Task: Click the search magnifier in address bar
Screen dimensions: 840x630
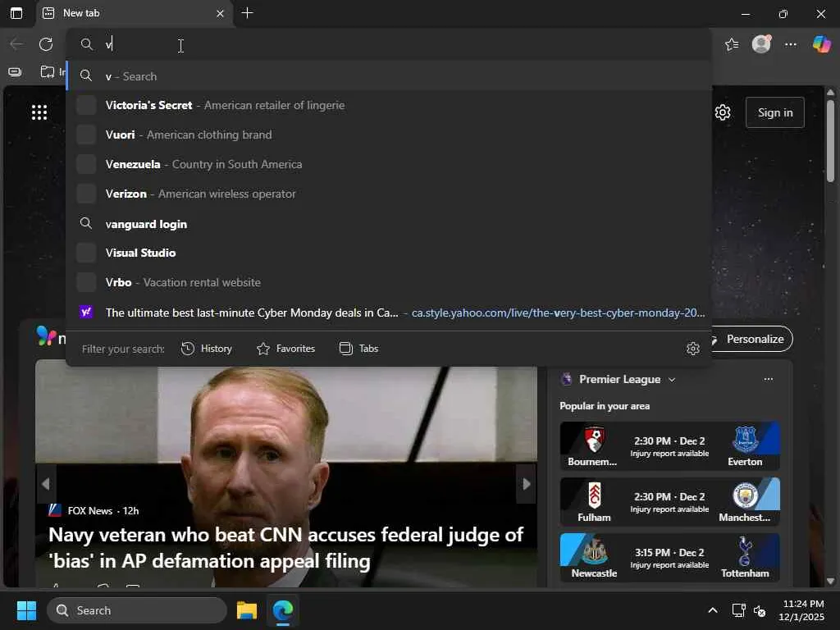Action: [x=86, y=44]
